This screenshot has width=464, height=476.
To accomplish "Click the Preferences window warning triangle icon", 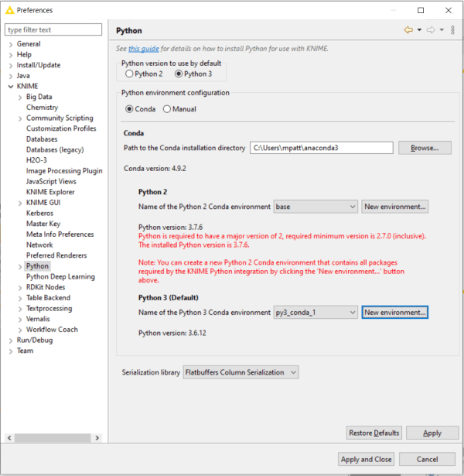I will (10, 10).
